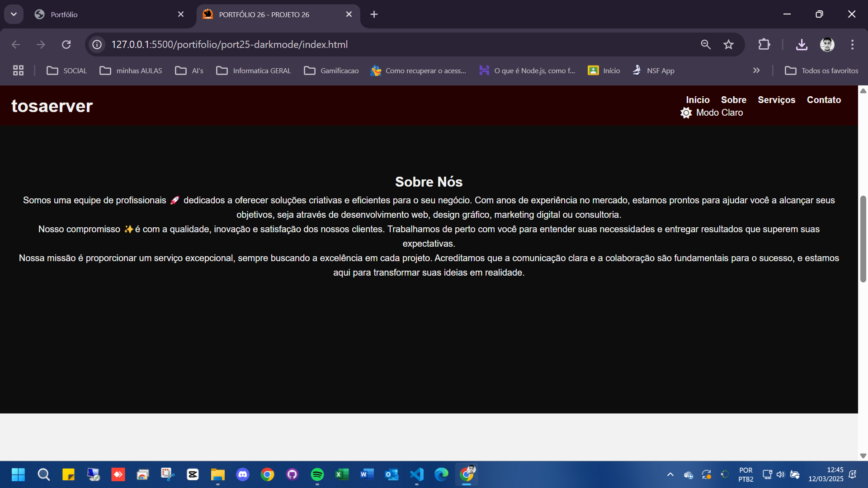Open the apps grid in bookmarks bar

[18, 70]
